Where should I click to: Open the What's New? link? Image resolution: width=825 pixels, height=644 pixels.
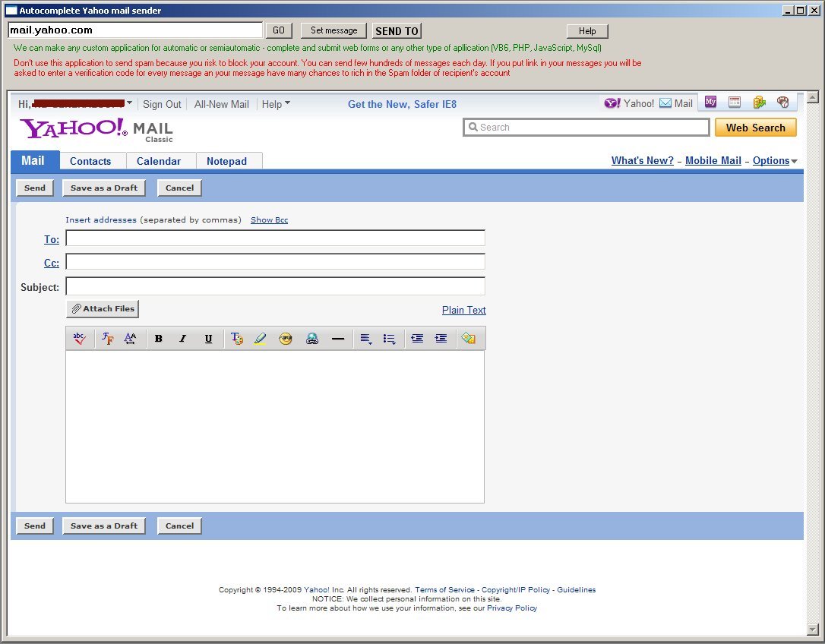point(643,160)
